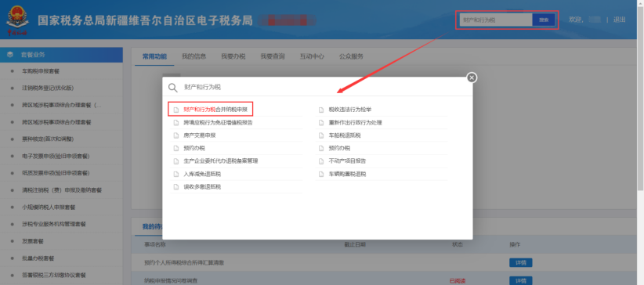Image resolution: width=644 pixels, height=285 pixels.
Task: Click 退出 to log out
Action: coord(620,20)
